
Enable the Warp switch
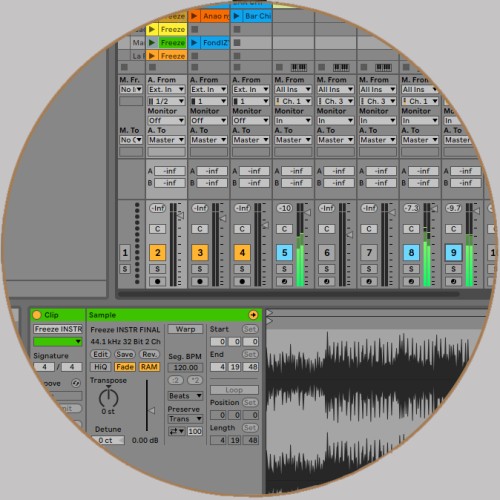pos(185,329)
